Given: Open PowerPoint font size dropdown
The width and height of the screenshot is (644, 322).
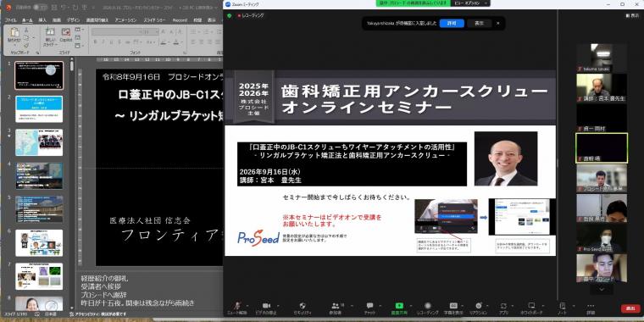Looking at the screenshot, I should pyautogui.click(x=157, y=31).
